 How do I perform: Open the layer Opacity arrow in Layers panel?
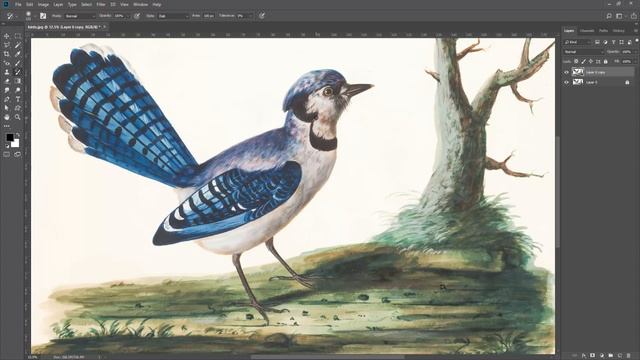[x=635, y=52]
